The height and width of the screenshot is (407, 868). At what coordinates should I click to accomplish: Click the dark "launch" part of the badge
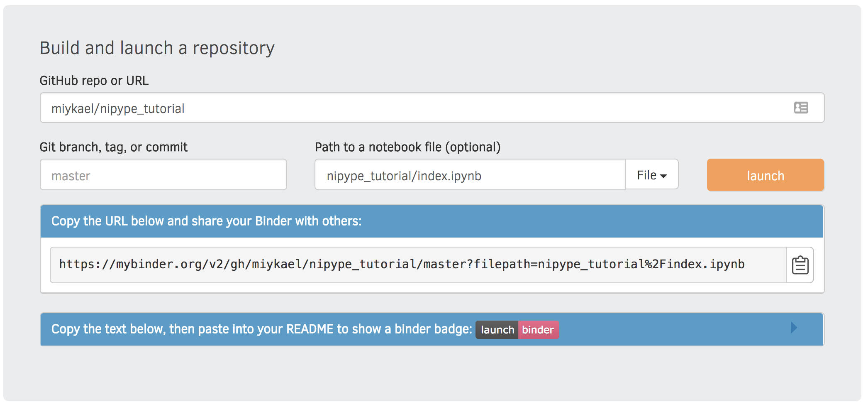coord(497,329)
